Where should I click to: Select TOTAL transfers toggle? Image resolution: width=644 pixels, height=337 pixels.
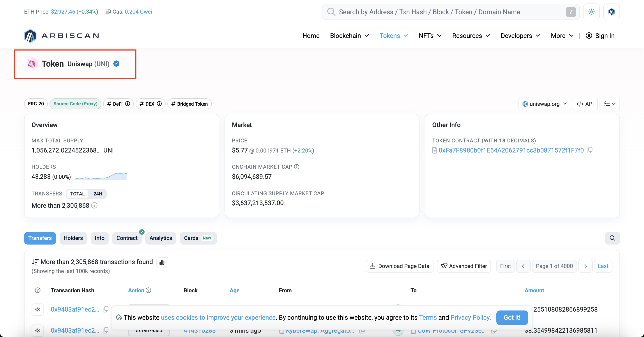tap(77, 194)
